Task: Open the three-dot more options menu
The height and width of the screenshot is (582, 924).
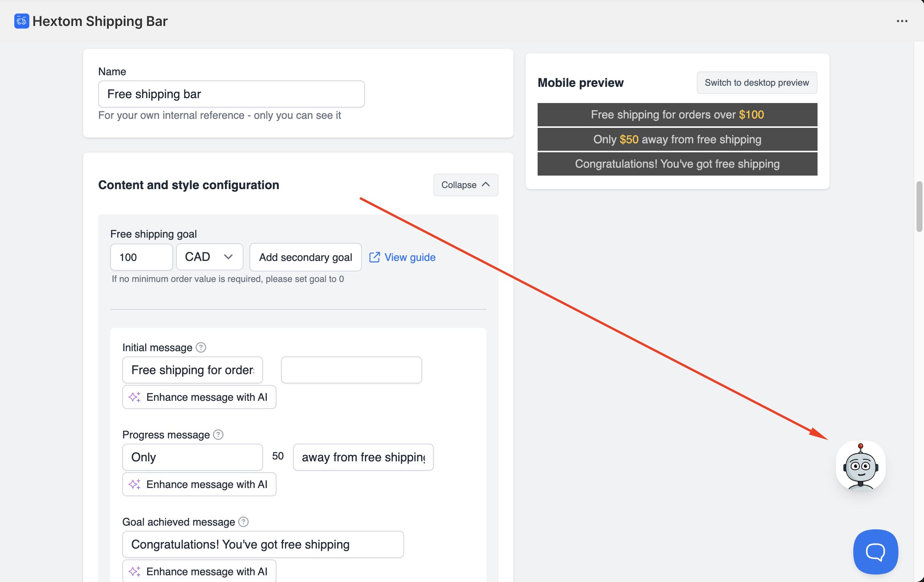Action: (x=902, y=21)
